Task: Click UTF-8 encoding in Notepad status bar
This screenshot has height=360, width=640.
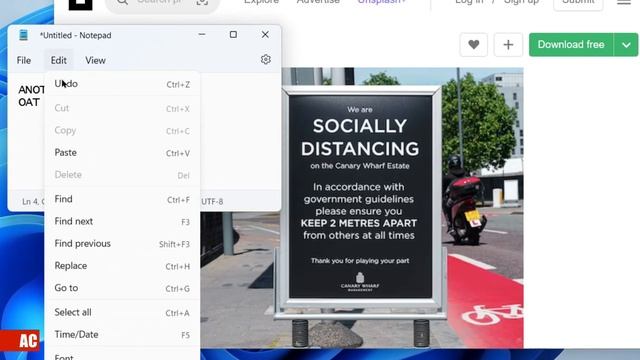Action: tap(212, 202)
